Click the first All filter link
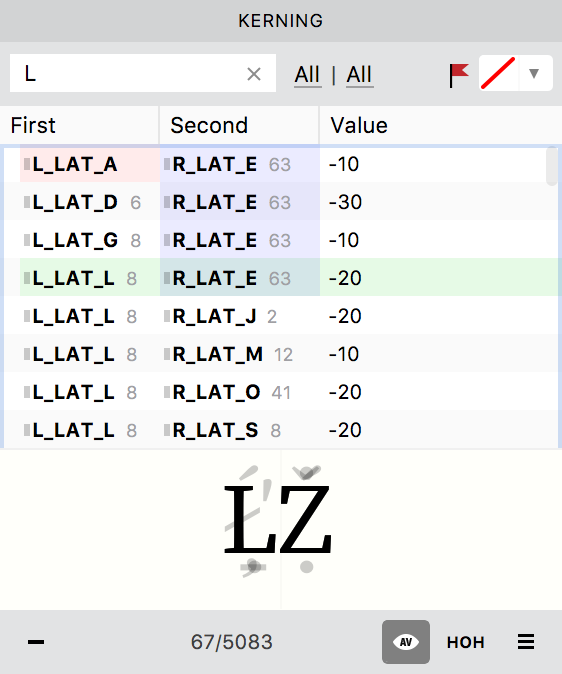Image resolution: width=562 pixels, height=674 pixels. 307,75
